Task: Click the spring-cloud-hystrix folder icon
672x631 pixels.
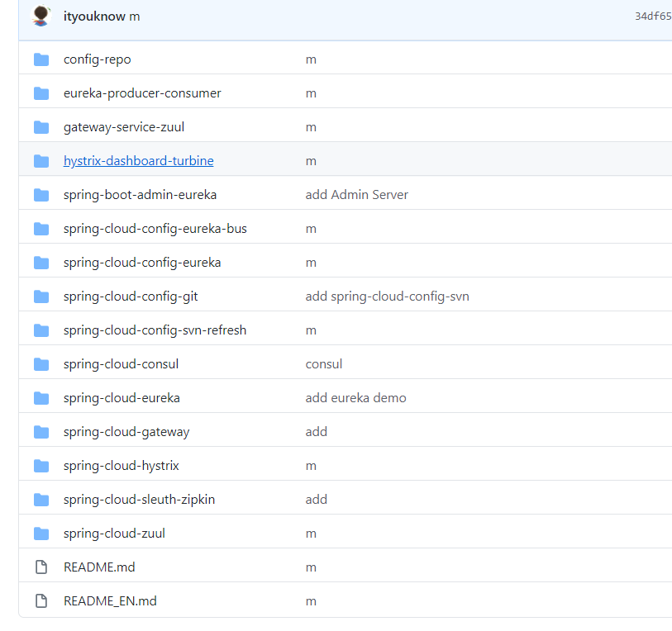Action: pos(41,466)
